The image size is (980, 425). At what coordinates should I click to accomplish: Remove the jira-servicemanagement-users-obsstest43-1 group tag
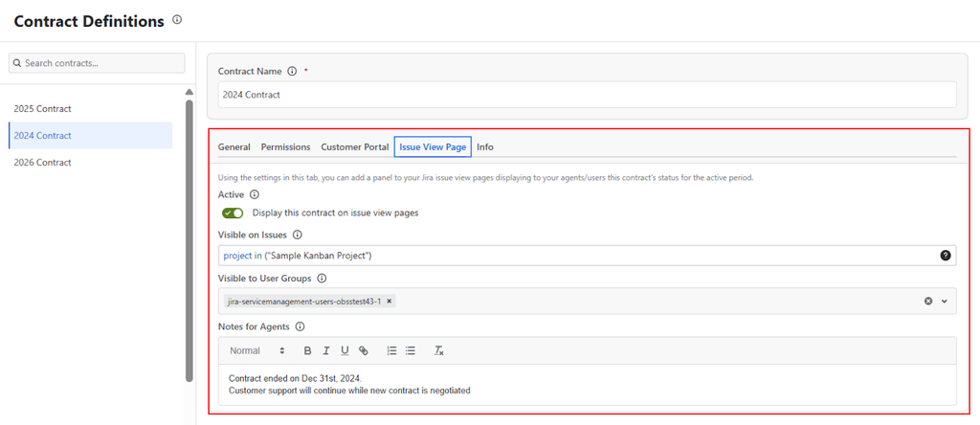pos(390,301)
